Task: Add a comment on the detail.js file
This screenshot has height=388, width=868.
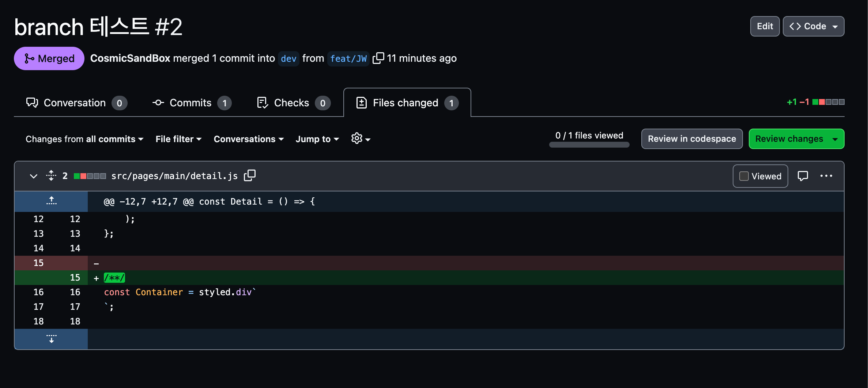Action: pos(803,176)
